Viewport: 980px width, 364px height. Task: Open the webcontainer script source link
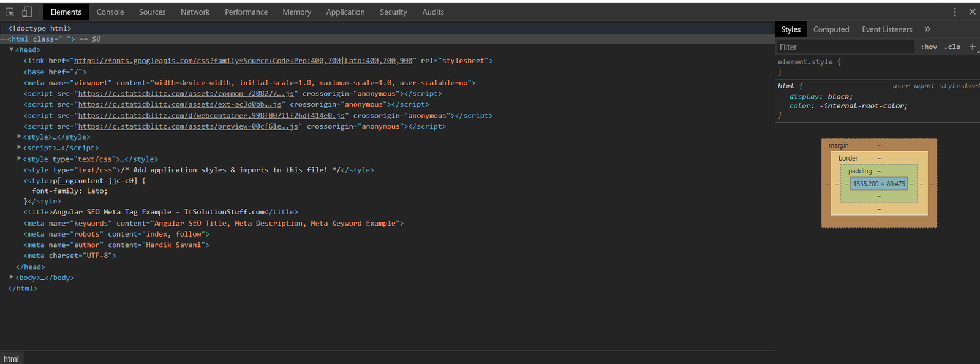(x=211, y=116)
